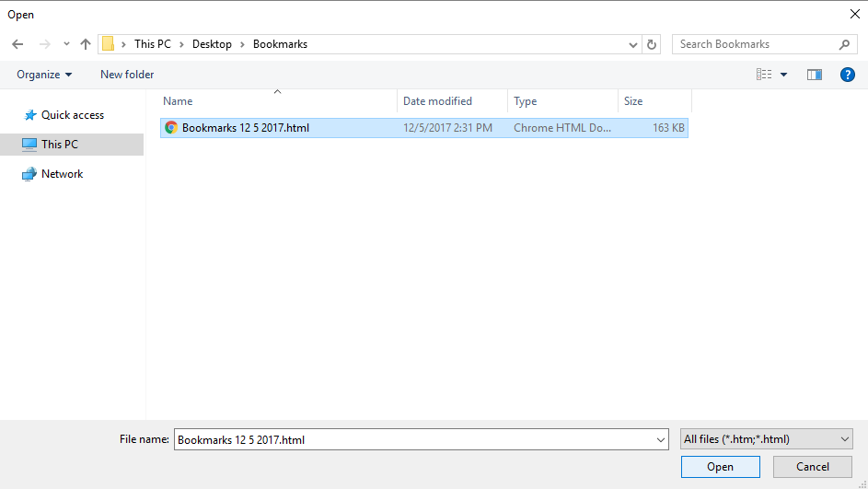Close the Open dialog window
The width and height of the screenshot is (868, 489).
pyautogui.click(x=855, y=14)
